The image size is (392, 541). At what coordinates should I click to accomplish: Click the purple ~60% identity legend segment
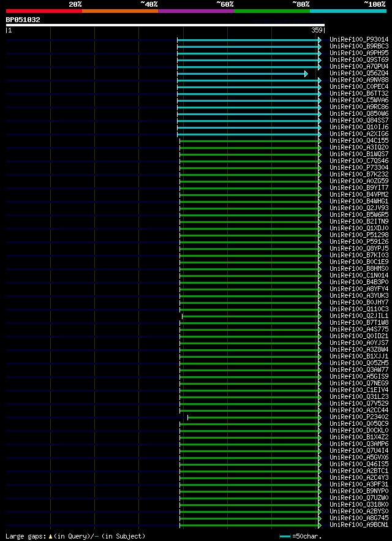point(196,11)
